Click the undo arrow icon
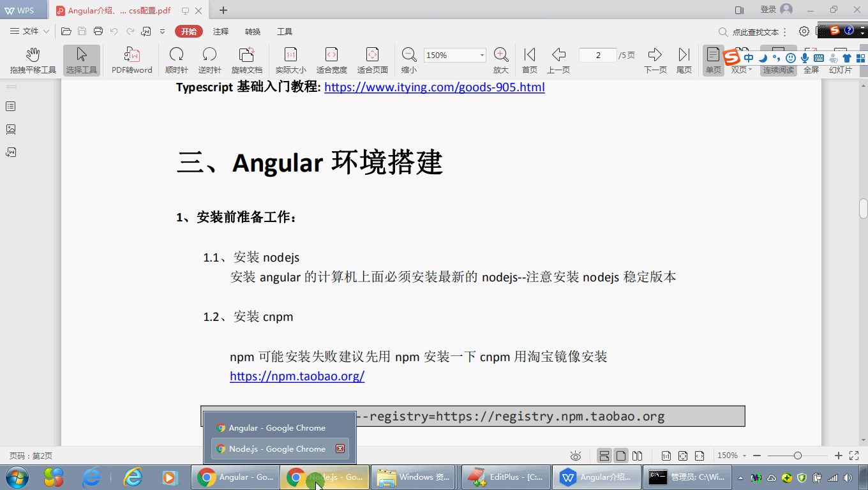This screenshot has height=490, width=868. [x=114, y=31]
